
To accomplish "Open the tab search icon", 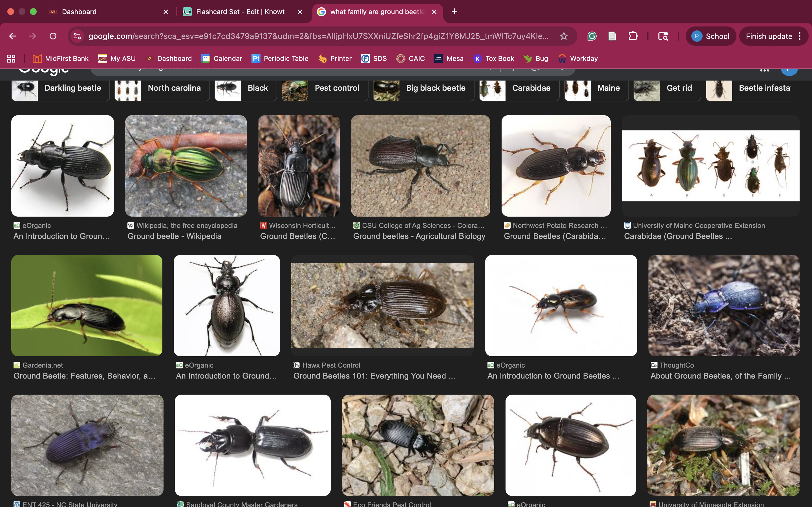I will pos(663,36).
